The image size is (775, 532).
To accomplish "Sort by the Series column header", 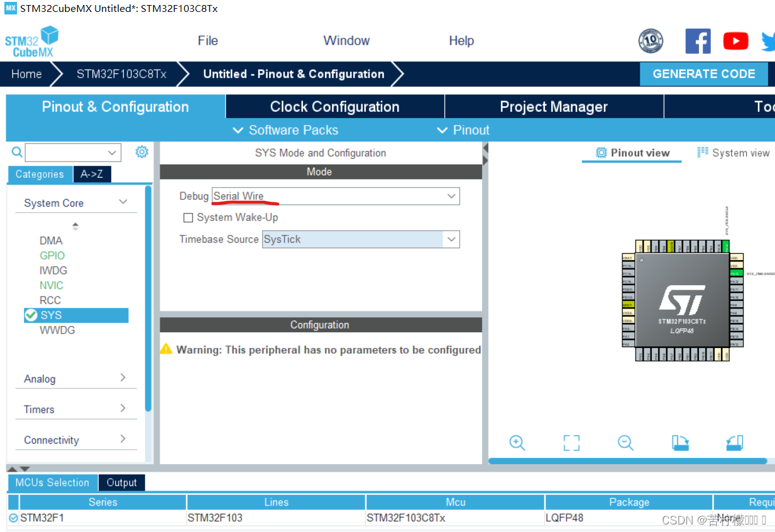I will [103, 502].
